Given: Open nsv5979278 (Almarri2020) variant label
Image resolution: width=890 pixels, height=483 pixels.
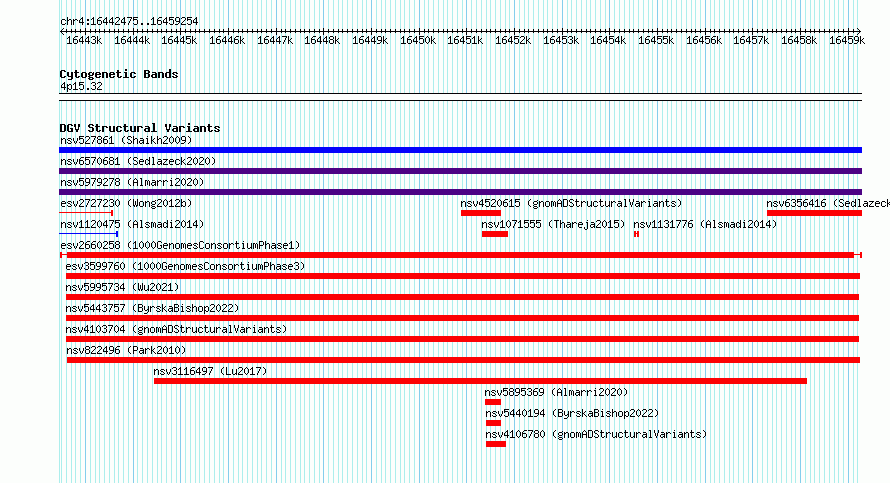Looking at the screenshot, I should pos(132,182).
